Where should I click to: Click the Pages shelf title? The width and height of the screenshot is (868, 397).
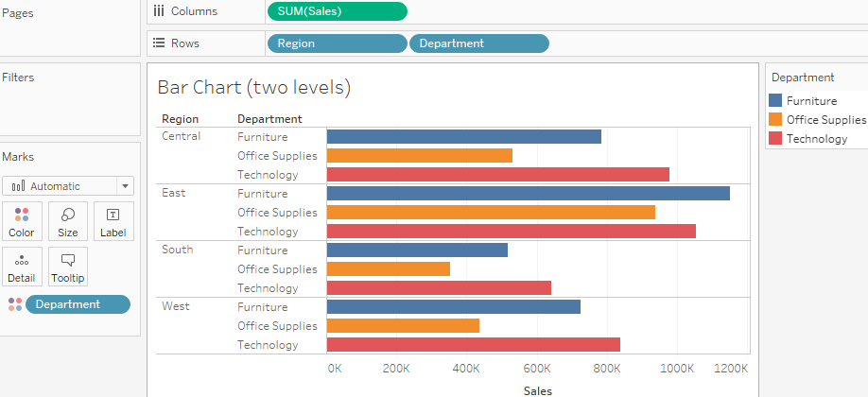pyautogui.click(x=17, y=13)
